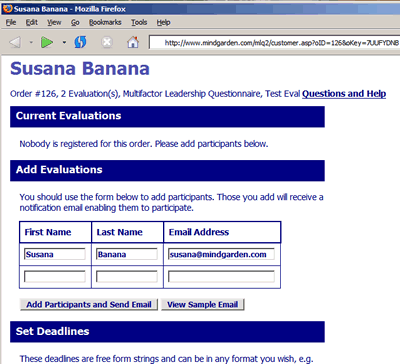Screen dimensions: 400x364
Task: Click 'Nobody is registered for this order' text
Action: pyautogui.click(x=86, y=144)
